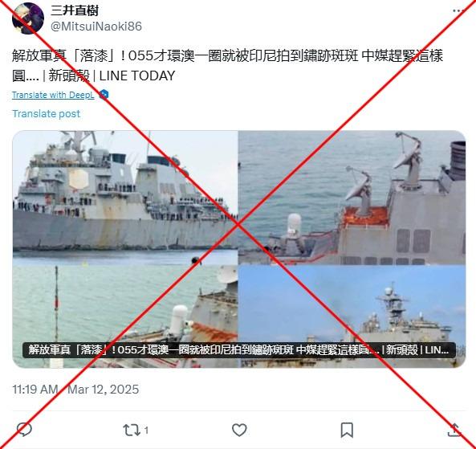Open the display name 三井直樹
The image size is (476, 449).
[75, 11]
